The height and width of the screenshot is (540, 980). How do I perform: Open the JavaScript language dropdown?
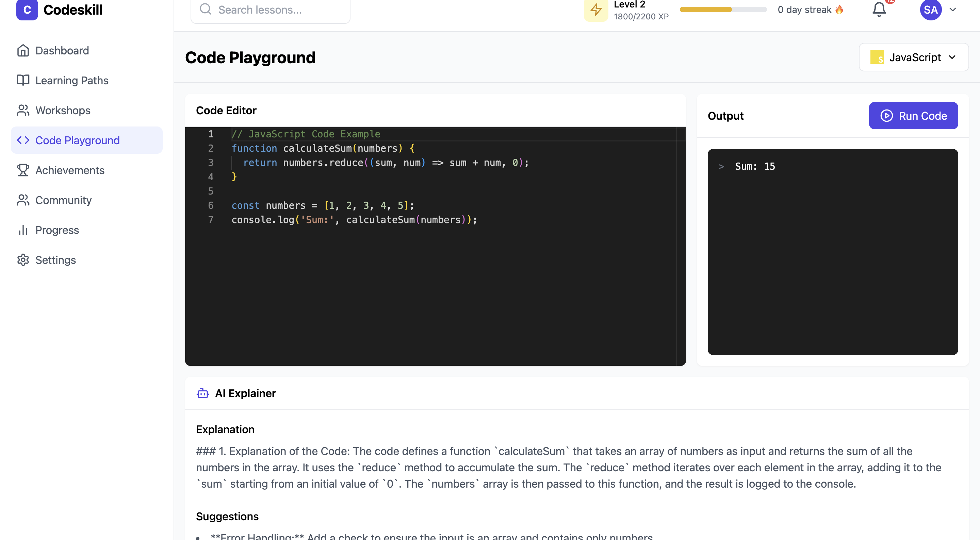click(913, 57)
